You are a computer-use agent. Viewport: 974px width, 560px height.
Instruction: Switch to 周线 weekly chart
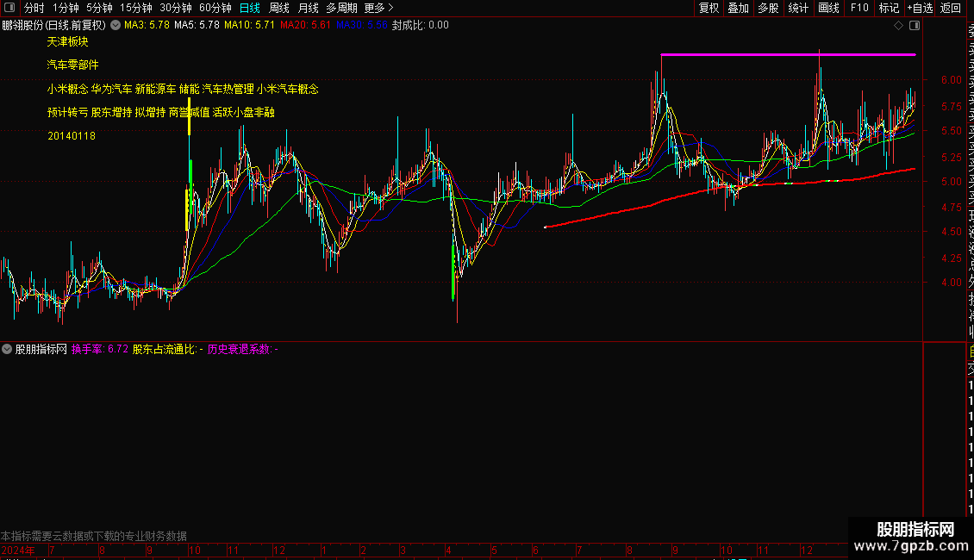point(279,8)
